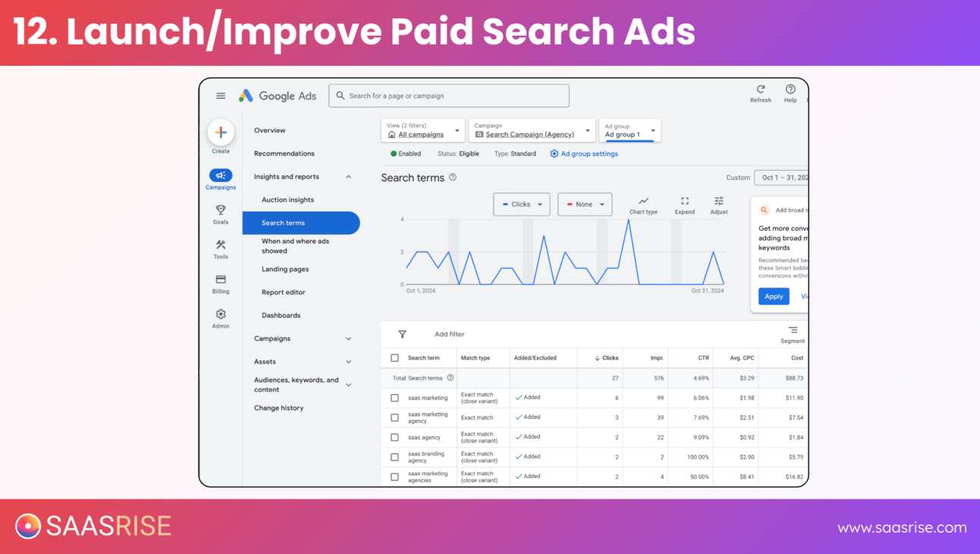Screen dimensions: 980x554
Task: Check the box for saas branding agency row
Action: tap(394, 457)
